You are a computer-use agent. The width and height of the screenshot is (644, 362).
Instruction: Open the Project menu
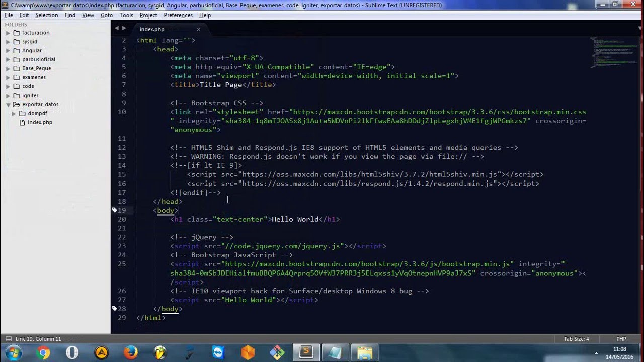tap(148, 15)
